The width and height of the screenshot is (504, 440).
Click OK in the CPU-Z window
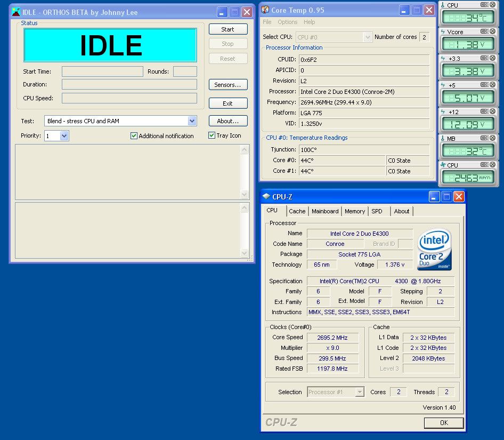(444, 422)
